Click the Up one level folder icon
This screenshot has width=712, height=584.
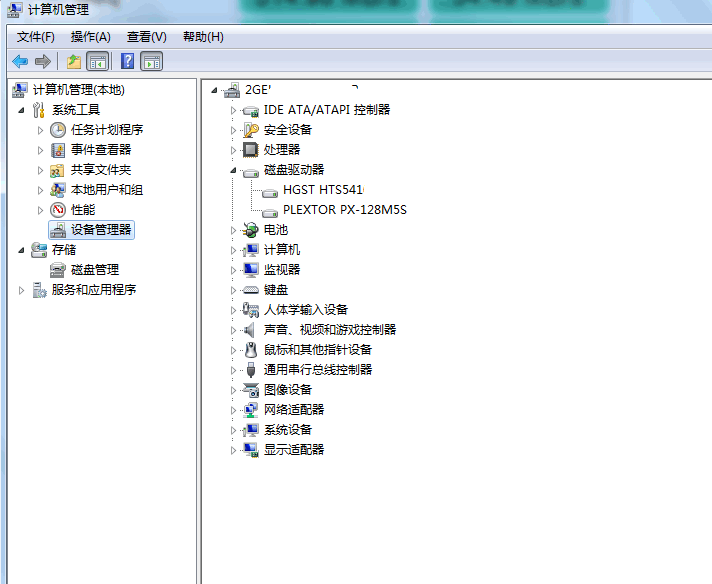pos(74,61)
